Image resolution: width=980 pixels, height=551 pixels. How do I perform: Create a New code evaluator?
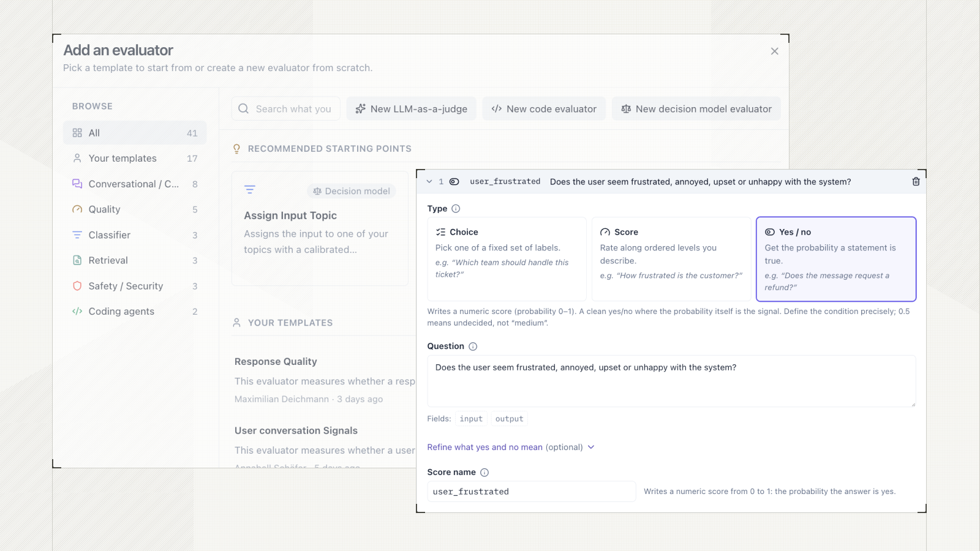(x=544, y=108)
